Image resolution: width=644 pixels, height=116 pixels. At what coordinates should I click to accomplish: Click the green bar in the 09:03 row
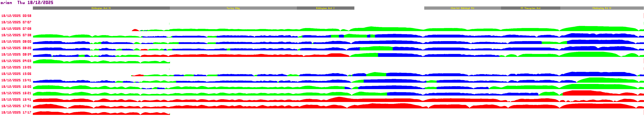100,62
